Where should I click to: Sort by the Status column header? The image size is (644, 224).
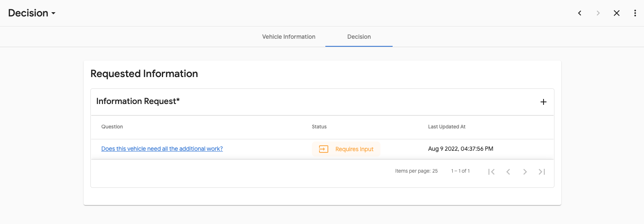(319, 127)
